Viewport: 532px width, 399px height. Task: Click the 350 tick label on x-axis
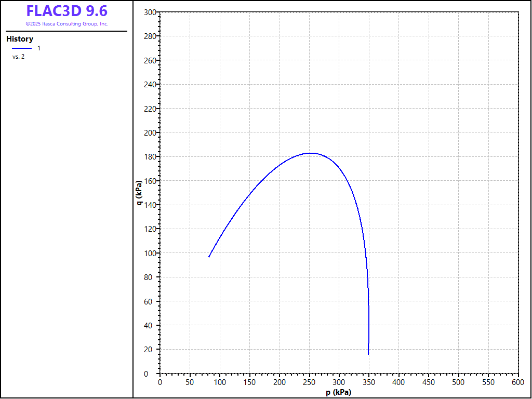click(369, 382)
